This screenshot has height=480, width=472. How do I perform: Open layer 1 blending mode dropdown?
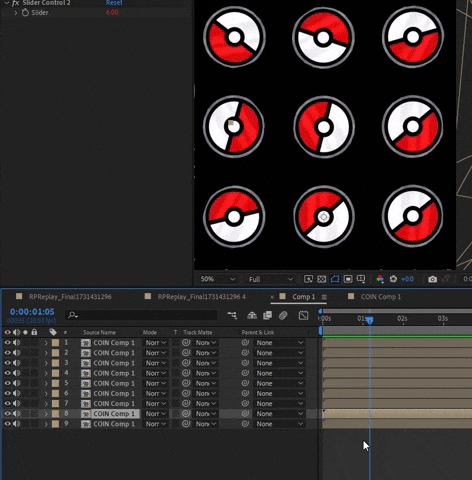coord(155,343)
